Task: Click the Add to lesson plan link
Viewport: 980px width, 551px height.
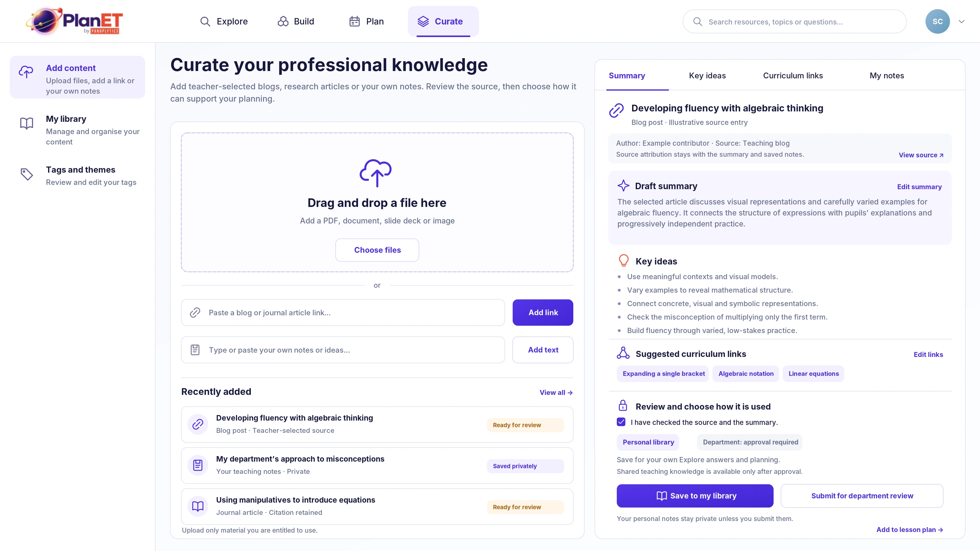Action: tap(910, 530)
